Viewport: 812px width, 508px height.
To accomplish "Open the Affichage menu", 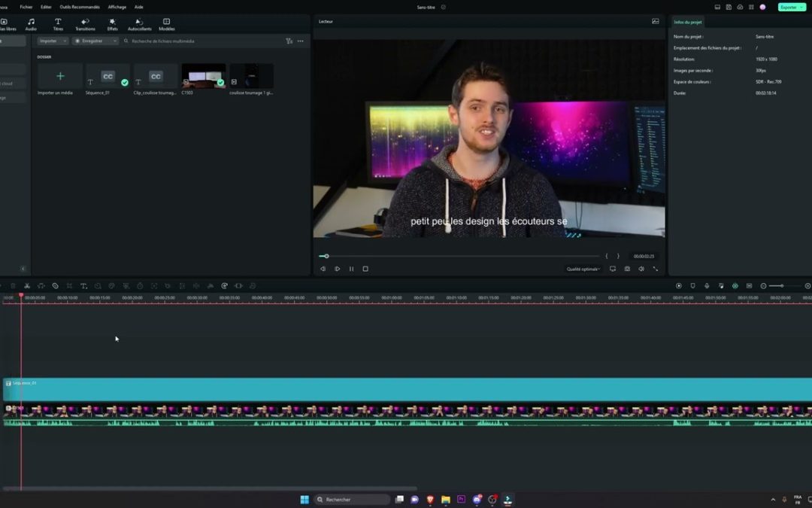I will click(117, 8).
